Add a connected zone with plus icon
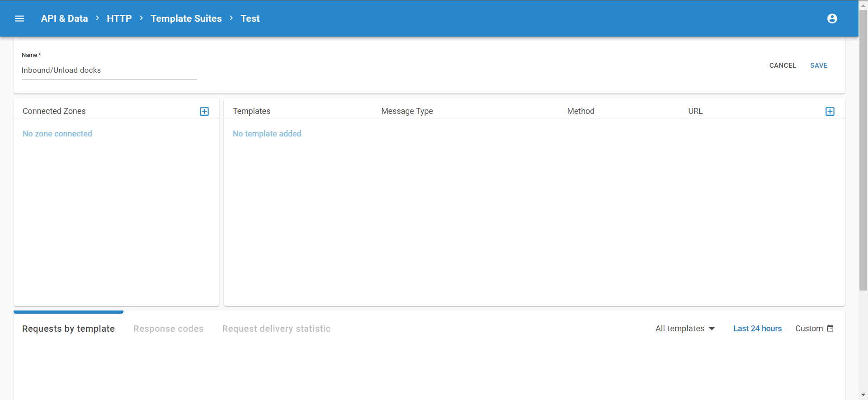Viewport: 868px width, 400px height. [204, 111]
